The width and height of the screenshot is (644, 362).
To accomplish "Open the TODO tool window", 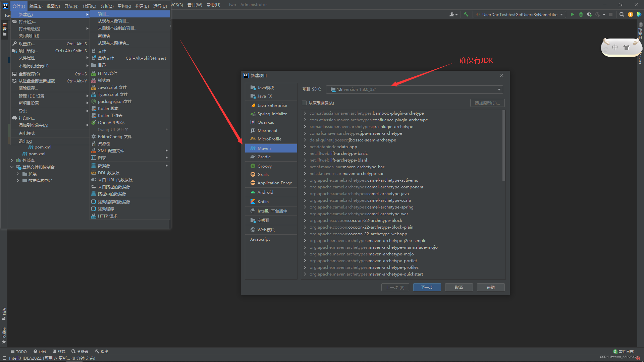I will (x=19, y=351).
